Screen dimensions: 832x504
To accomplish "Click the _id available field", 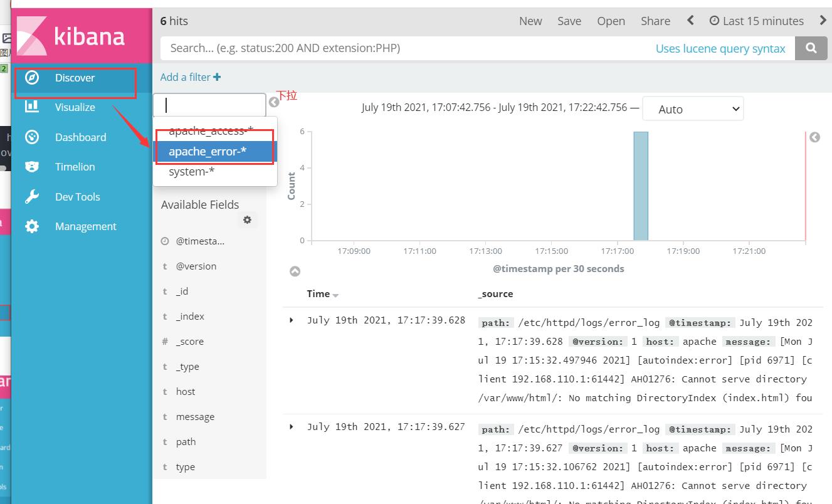I will point(182,291).
